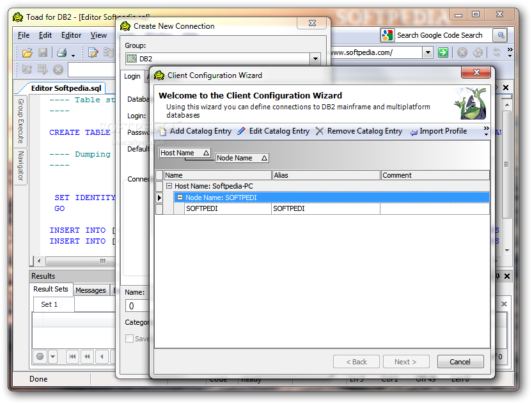Click the editor horizontal scroll left arrow
Viewport: 532px width, 404px height.
[x=39, y=261]
